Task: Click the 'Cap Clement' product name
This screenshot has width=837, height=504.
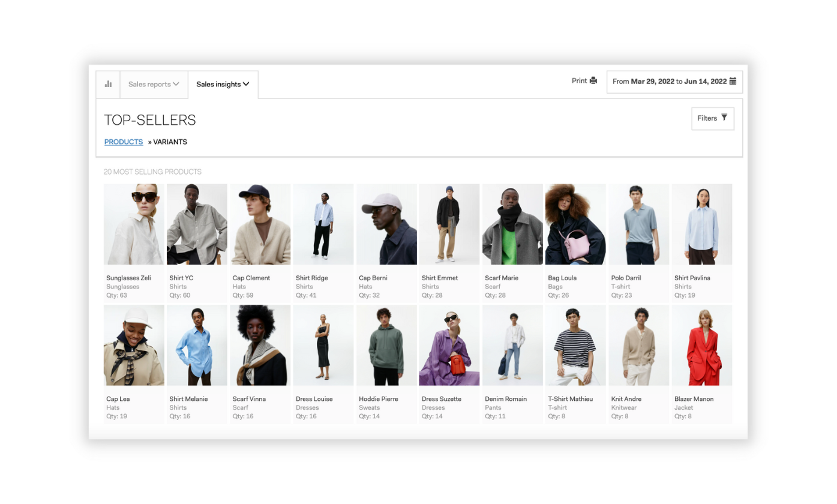Action: (251, 278)
